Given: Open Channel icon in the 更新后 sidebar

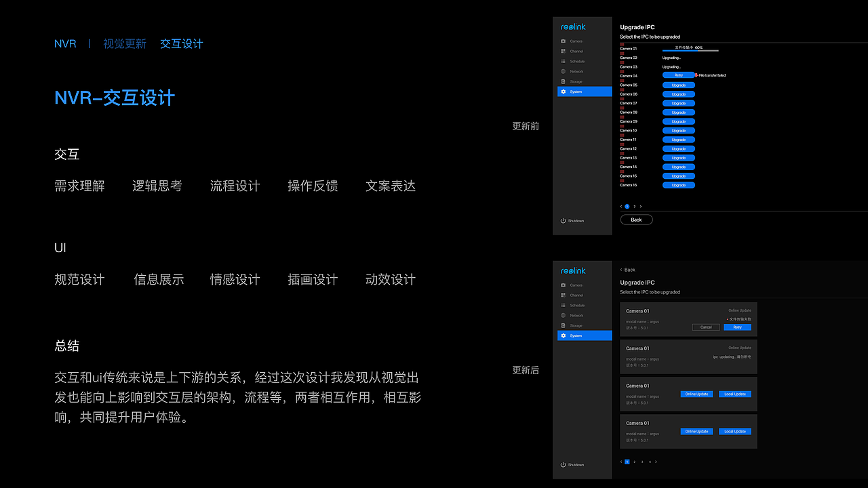Looking at the screenshot, I should point(564,296).
